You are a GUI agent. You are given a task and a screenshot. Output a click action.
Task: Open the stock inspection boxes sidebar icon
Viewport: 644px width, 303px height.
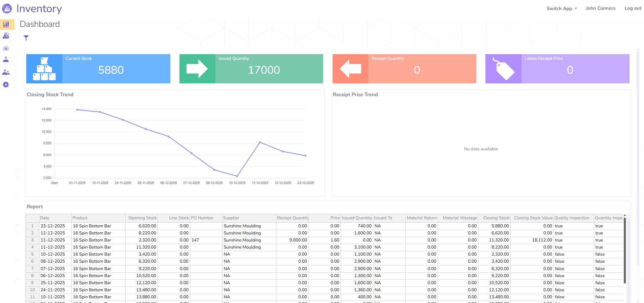(x=6, y=36)
